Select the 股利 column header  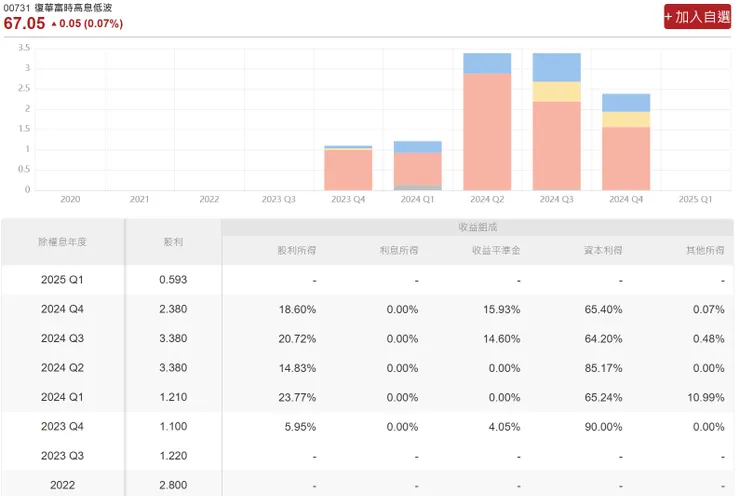point(173,242)
